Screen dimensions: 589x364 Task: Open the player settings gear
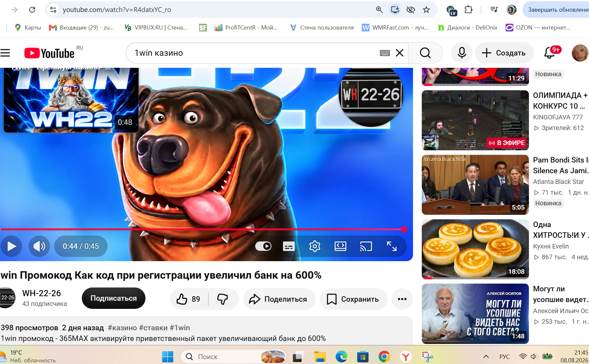(x=315, y=246)
